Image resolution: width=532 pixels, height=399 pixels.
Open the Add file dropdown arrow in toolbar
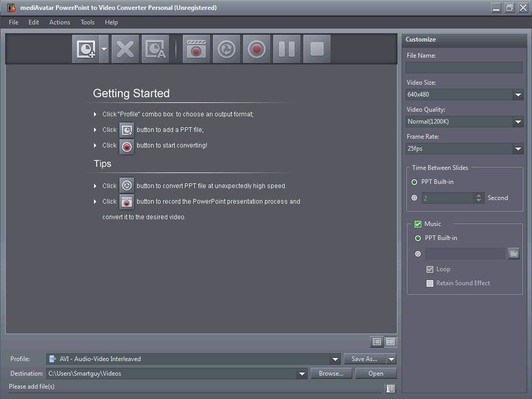point(104,49)
